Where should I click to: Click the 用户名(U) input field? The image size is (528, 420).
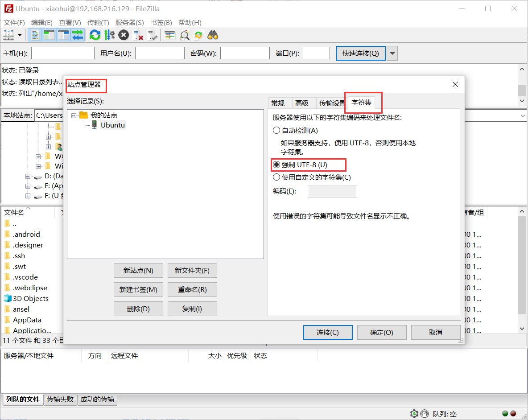click(x=160, y=53)
